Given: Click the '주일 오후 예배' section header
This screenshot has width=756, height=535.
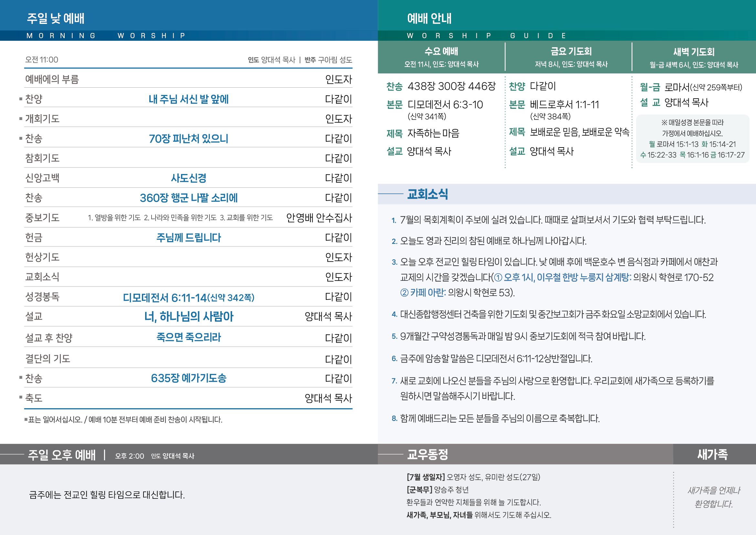Looking at the screenshot, I should click(62, 455).
